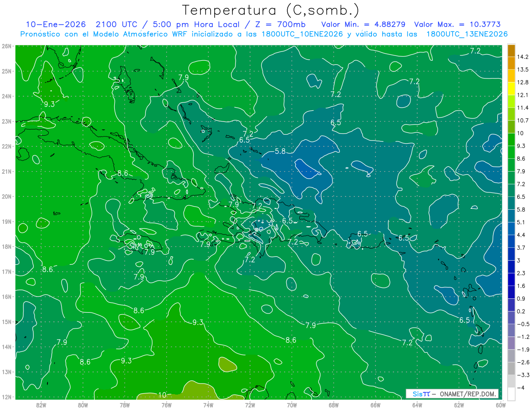This screenshot has width=532, height=411.
Task: Click the "74W" longitude axis label
Action: (x=208, y=404)
